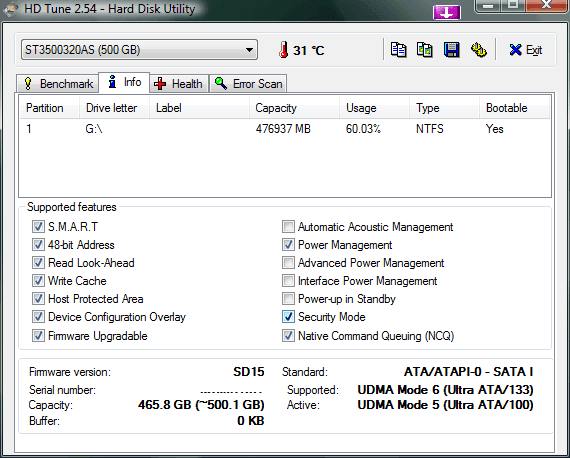Toggle the Read Look-Ahead checkbox
570x458 pixels.
(x=38, y=262)
